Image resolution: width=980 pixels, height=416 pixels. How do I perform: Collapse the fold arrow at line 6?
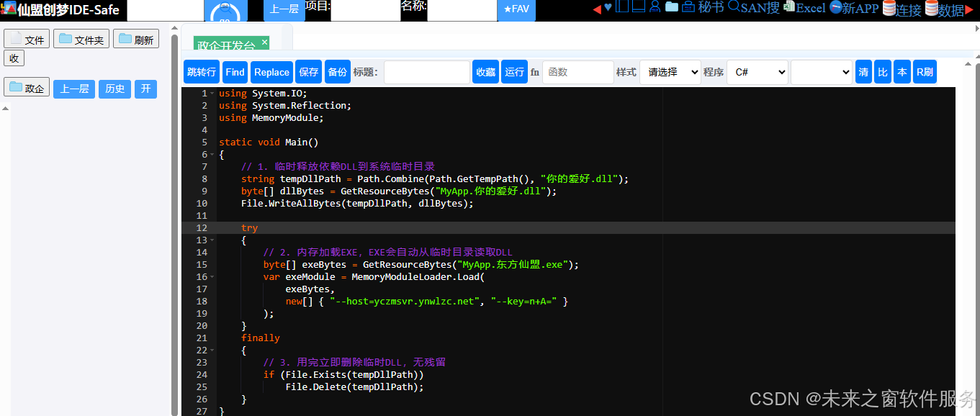click(212, 155)
